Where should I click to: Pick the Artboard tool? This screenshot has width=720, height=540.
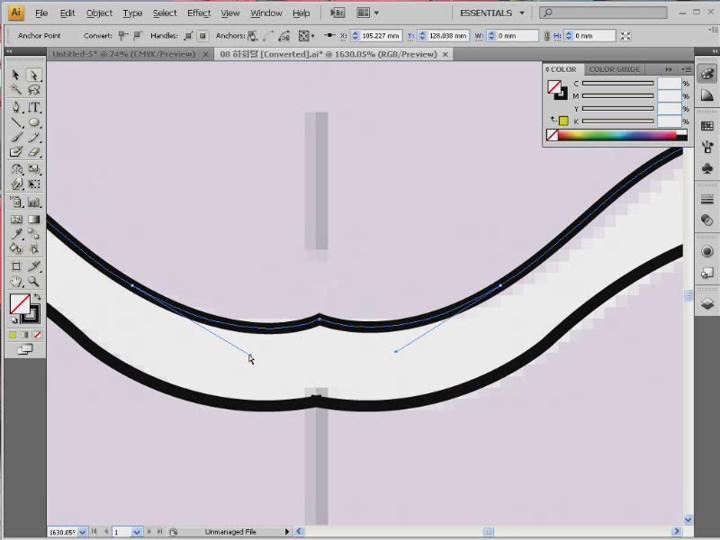click(16, 266)
